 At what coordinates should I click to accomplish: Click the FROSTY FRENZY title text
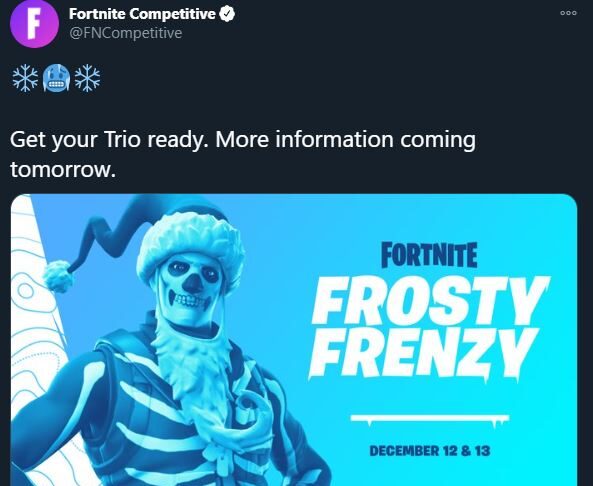click(x=429, y=326)
